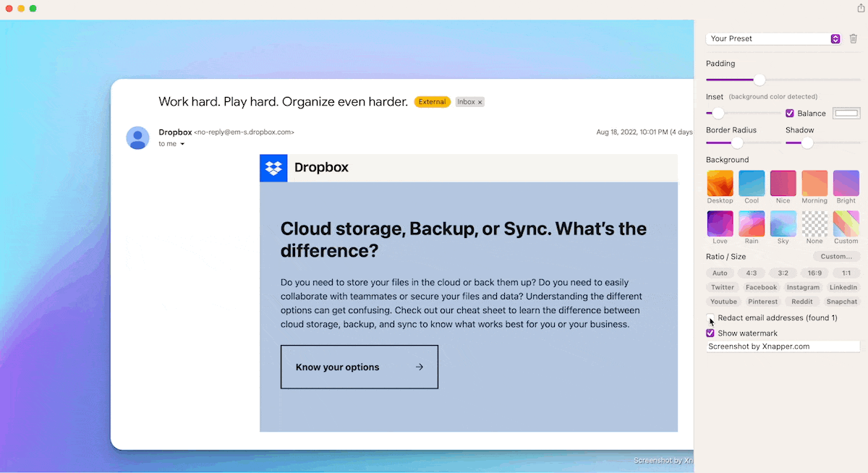868x473 pixels.
Task: Disable the Show watermark checkbox
Action: coord(710,333)
